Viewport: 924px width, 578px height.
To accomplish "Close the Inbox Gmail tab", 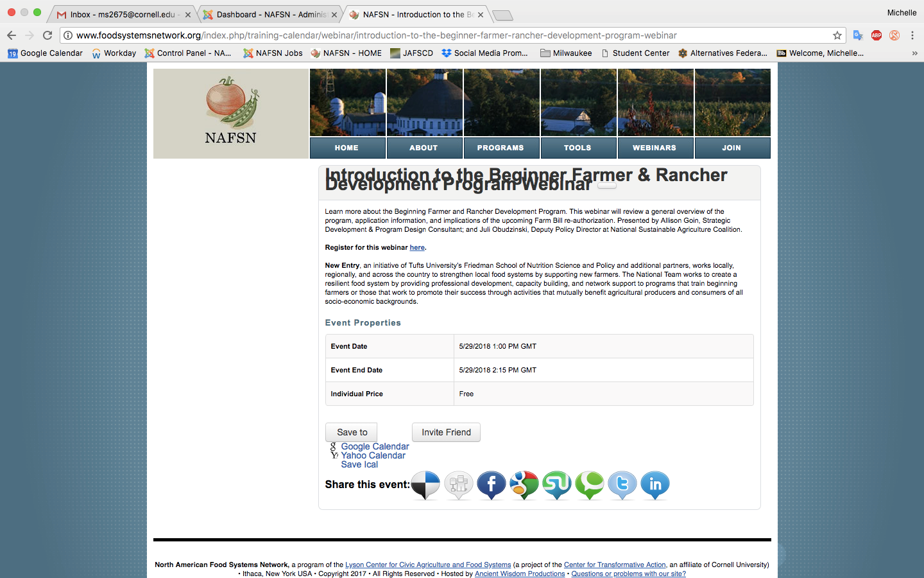I will (188, 14).
